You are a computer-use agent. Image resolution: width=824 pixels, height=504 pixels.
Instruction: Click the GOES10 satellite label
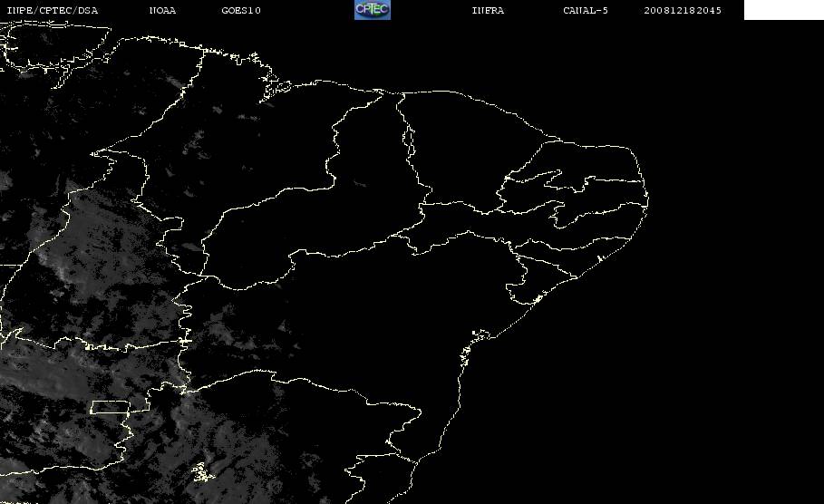[241, 11]
